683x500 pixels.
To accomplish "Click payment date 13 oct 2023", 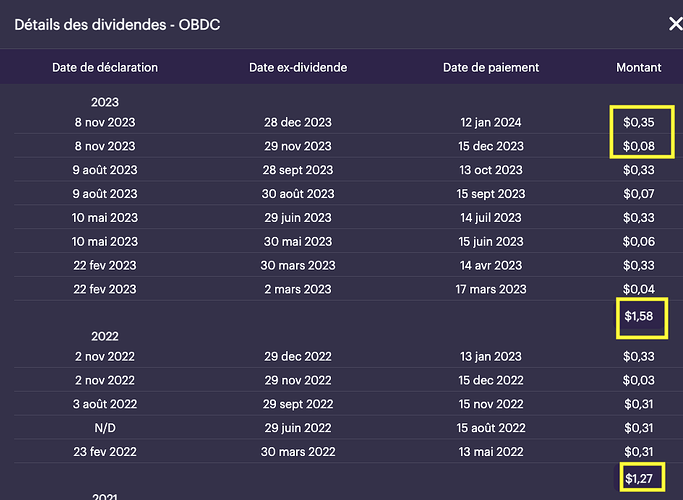I will pos(491,170).
